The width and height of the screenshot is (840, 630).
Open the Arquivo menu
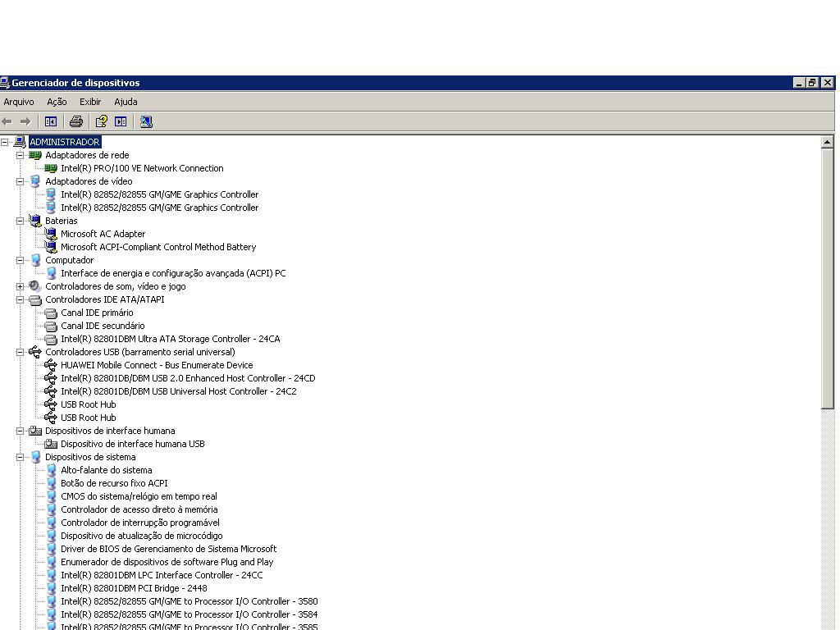[19, 102]
